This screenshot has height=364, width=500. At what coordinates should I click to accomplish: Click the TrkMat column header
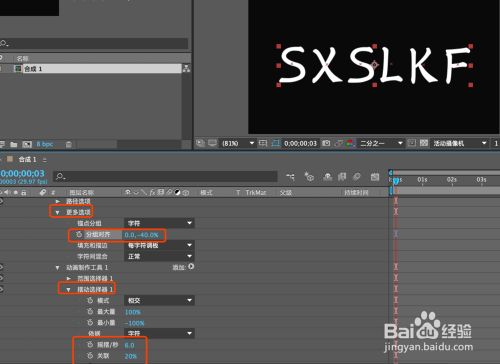(x=256, y=193)
